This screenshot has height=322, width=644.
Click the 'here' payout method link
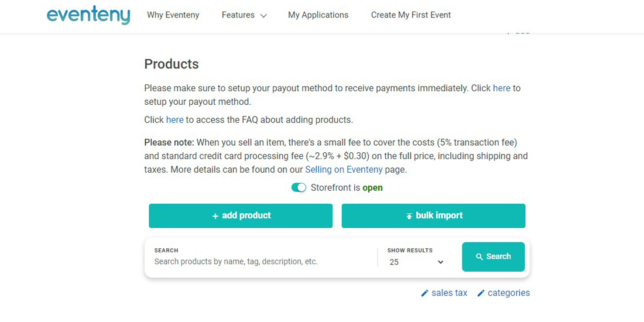pos(502,88)
